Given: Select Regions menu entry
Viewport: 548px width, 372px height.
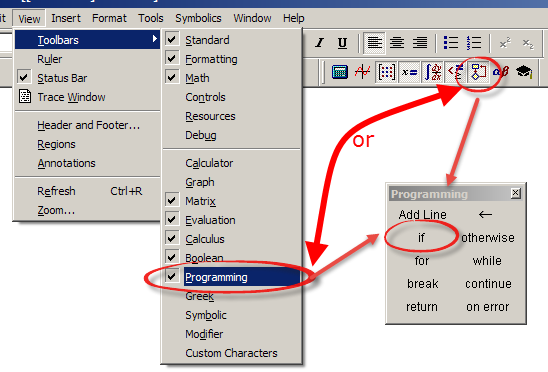Looking at the screenshot, I should click(87, 144).
